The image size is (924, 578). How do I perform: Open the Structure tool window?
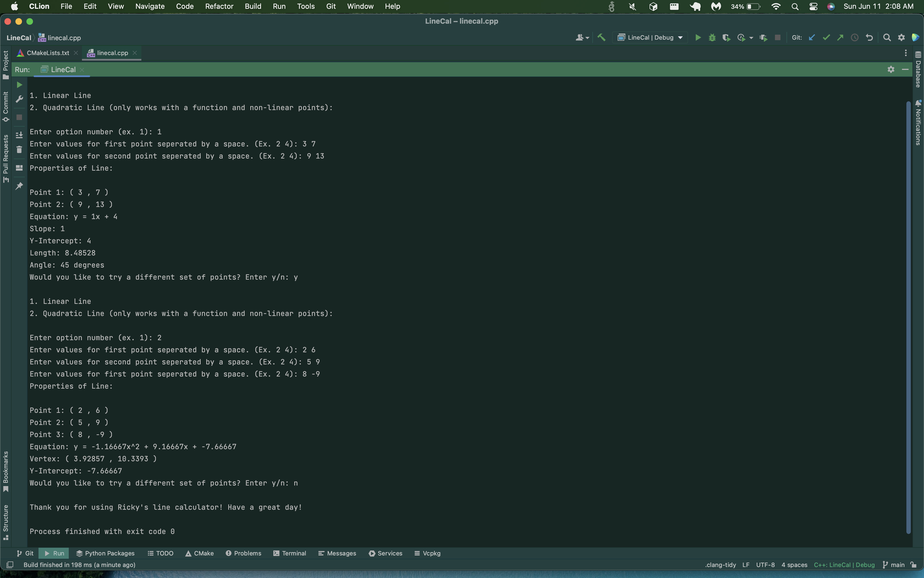click(x=5, y=522)
